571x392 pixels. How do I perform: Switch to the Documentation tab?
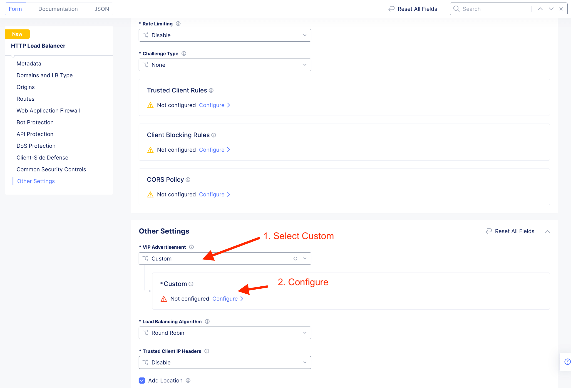(x=58, y=9)
